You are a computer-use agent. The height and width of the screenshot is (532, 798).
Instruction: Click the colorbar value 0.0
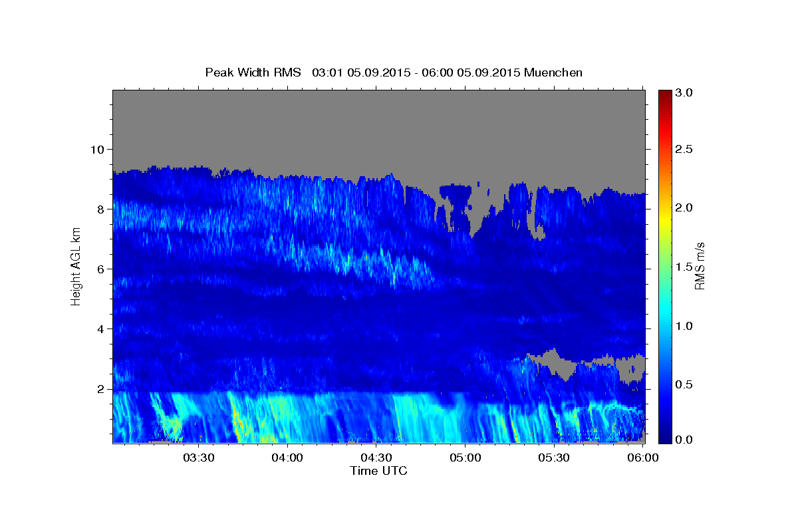point(686,440)
